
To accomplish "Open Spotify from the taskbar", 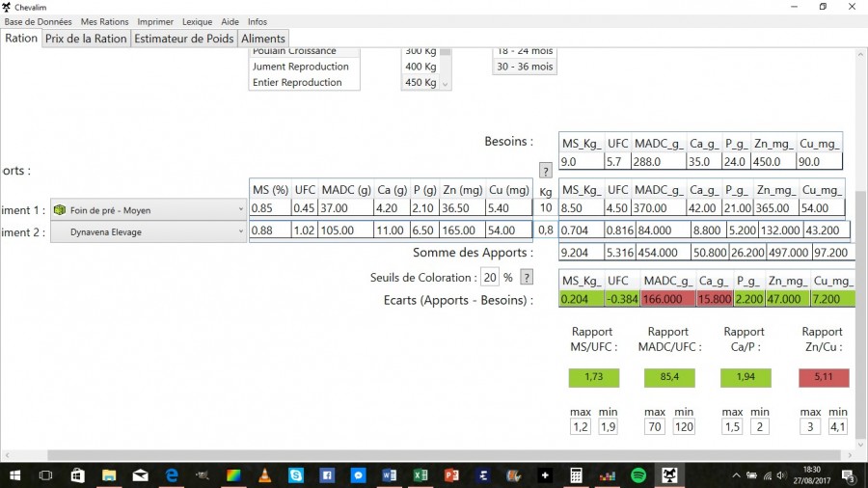I will tap(638, 475).
